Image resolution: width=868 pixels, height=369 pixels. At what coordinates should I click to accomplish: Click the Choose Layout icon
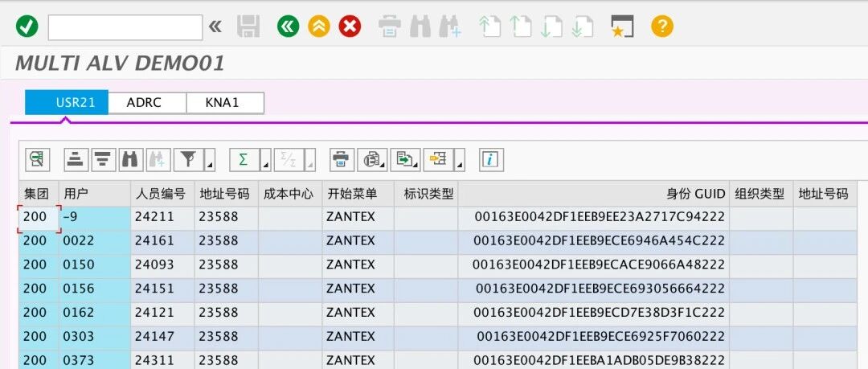[x=438, y=159]
